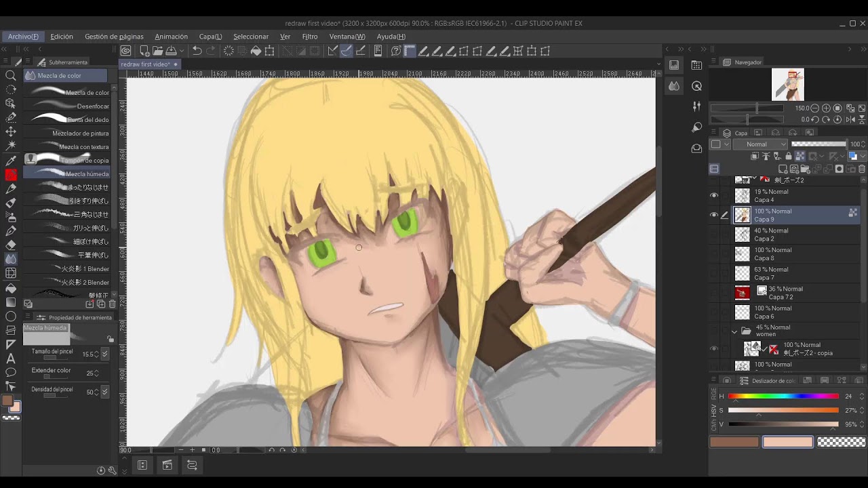Show the Capa 7 layer via its eye box
This screenshot has height=488, width=868.
click(x=714, y=273)
